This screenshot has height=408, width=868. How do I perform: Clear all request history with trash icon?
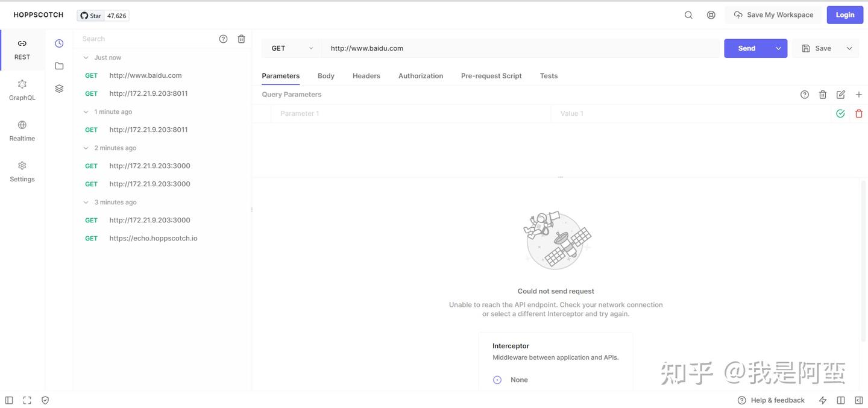pyautogui.click(x=241, y=38)
